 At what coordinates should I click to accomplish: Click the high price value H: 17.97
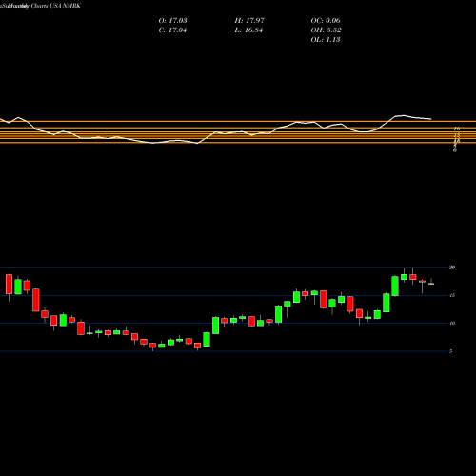(249, 21)
